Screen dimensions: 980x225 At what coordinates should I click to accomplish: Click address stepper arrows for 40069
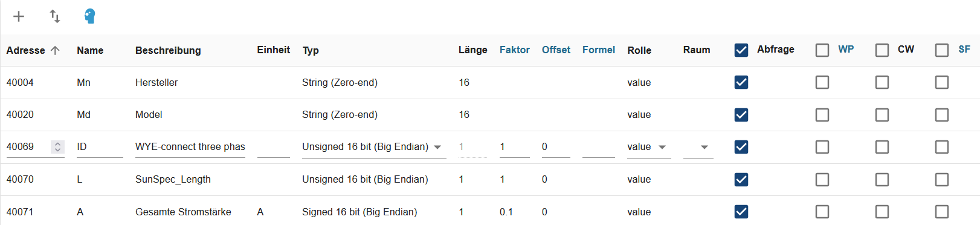(x=57, y=147)
